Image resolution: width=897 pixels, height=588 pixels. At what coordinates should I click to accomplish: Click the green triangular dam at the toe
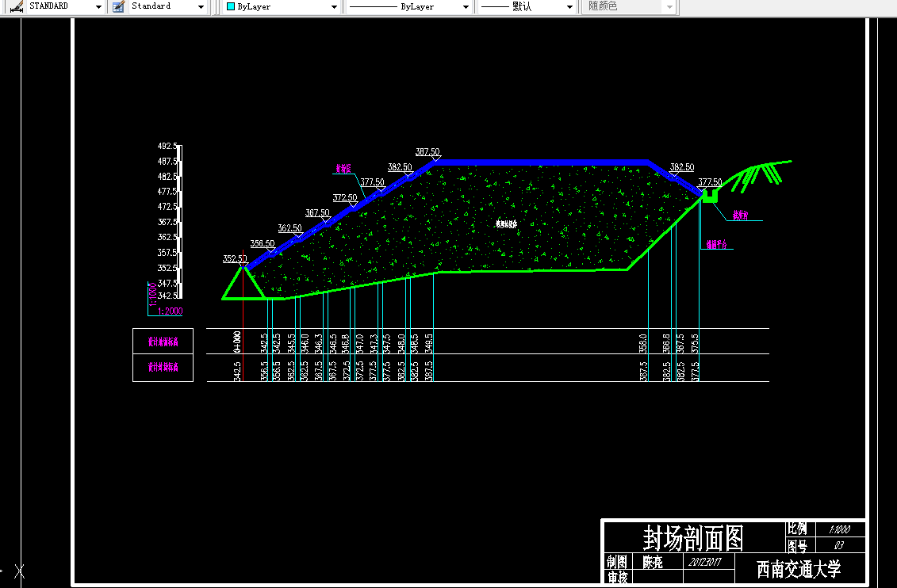click(243, 284)
